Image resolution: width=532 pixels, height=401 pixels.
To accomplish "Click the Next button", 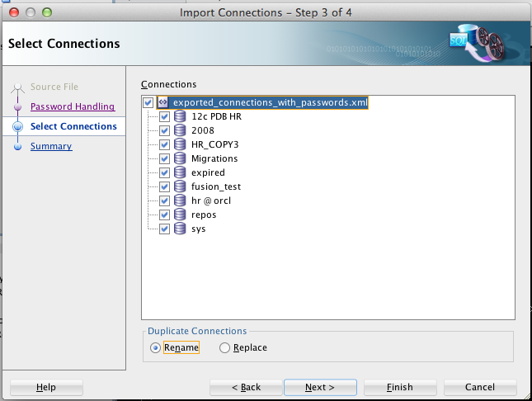I will (320, 388).
